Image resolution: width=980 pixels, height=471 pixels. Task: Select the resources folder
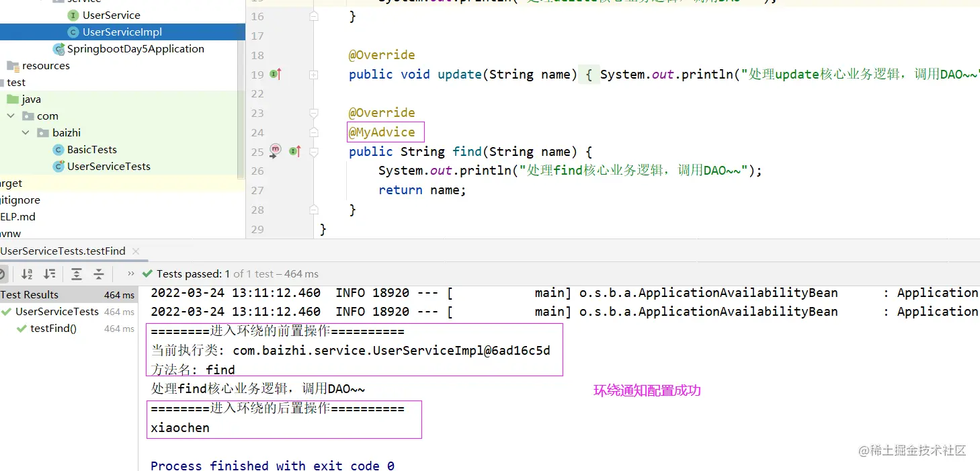[x=46, y=65]
